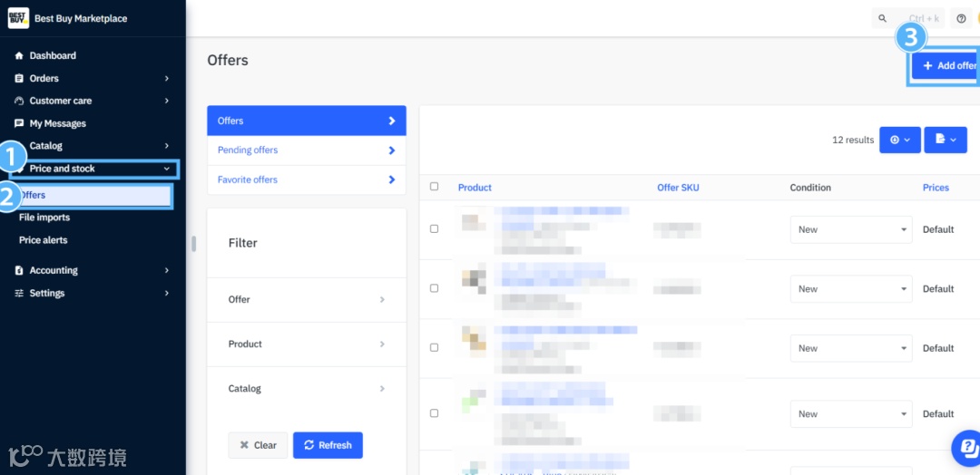Select all offers checkbox in header
Screen dimensions: 980x475
(x=435, y=186)
